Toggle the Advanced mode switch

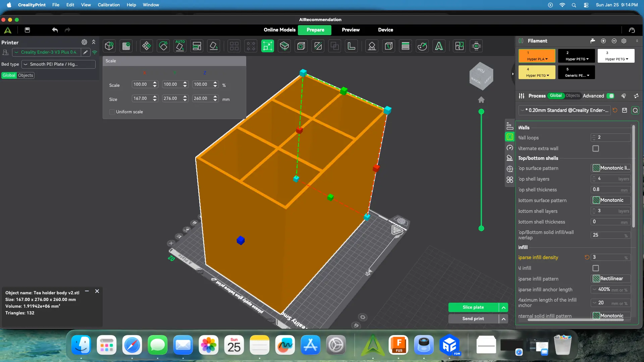[x=611, y=96]
